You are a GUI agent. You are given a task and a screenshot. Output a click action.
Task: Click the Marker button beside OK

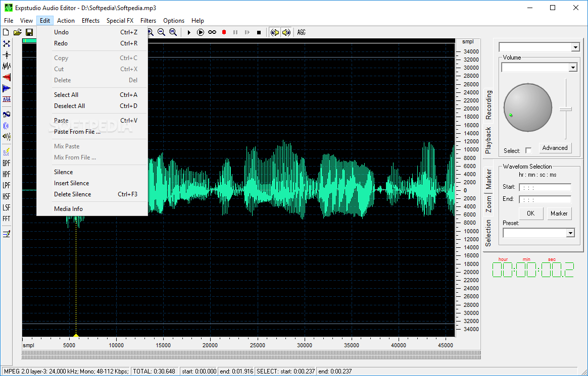[x=559, y=213]
